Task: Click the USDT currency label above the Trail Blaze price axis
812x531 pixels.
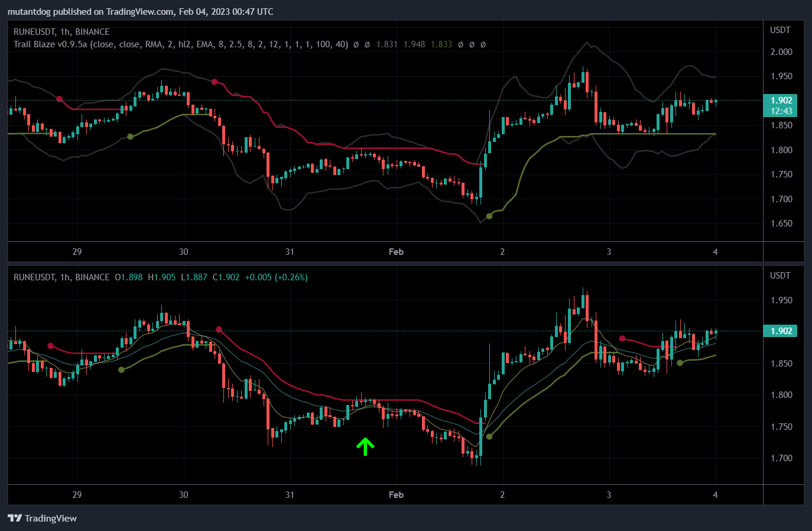Action: pos(780,30)
